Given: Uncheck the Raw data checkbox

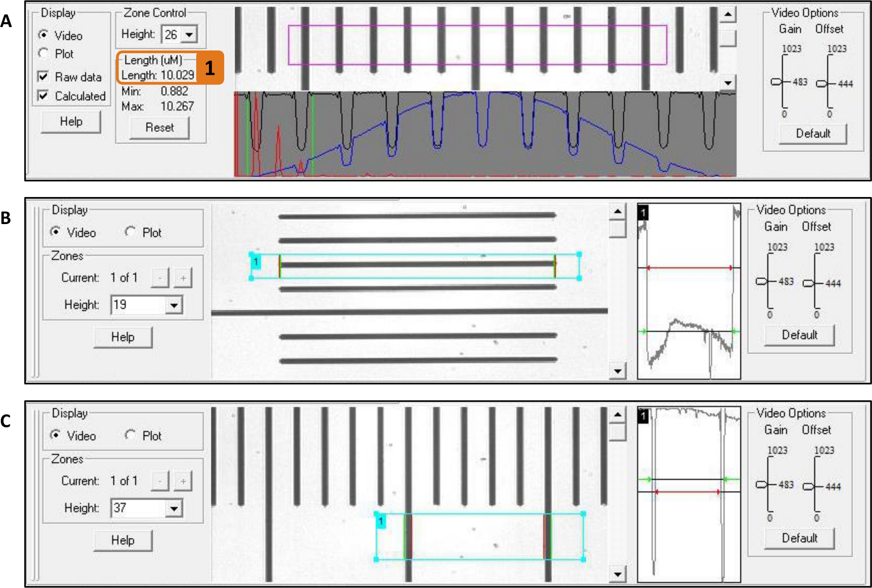Looking at the screenshot, I should 43,77.
